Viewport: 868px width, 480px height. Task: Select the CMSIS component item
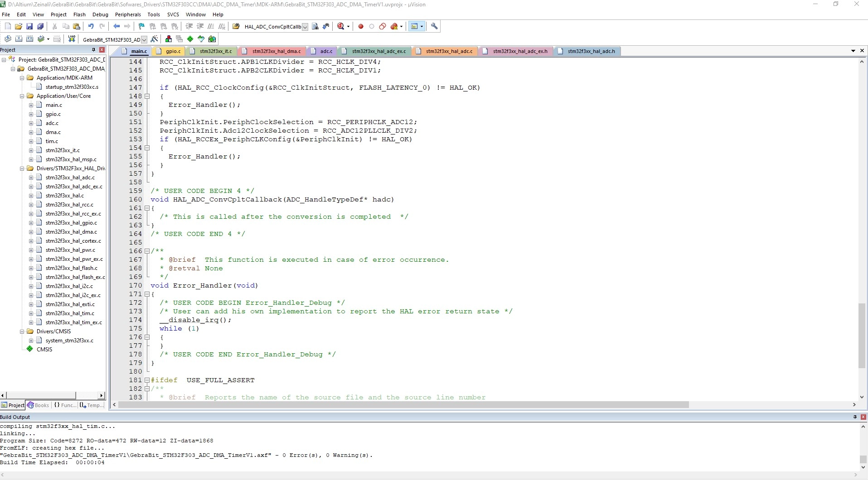tap(44, 350)
